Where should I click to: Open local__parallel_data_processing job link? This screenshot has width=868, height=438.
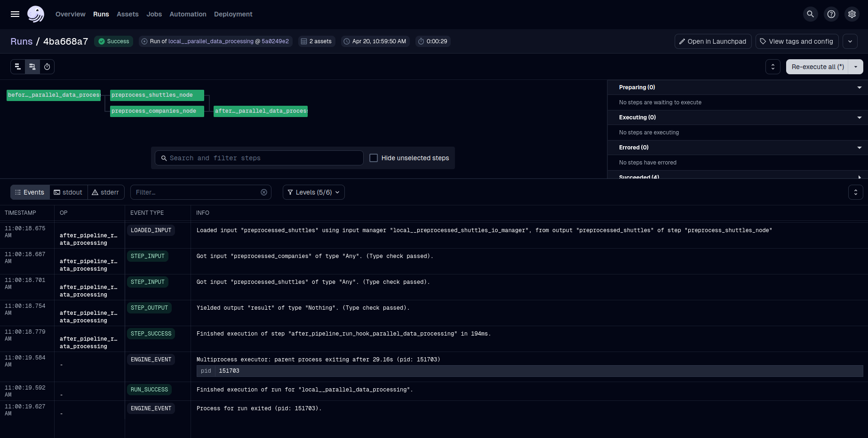click(x=211, y=41)
